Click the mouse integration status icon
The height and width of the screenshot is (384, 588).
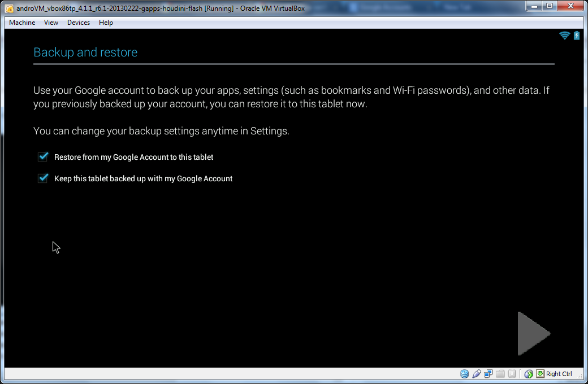point(529,373)
